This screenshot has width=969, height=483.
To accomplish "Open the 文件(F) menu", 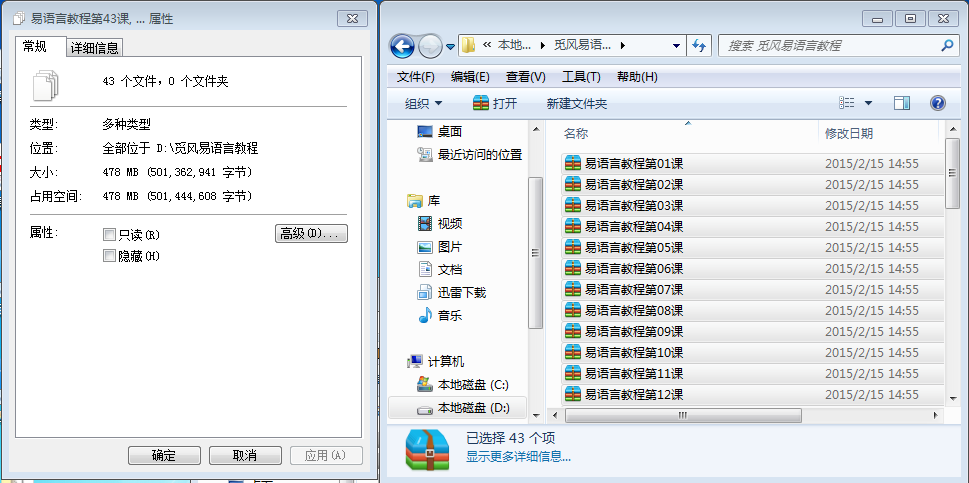I will pyautogui.click(x=415, y=77).
